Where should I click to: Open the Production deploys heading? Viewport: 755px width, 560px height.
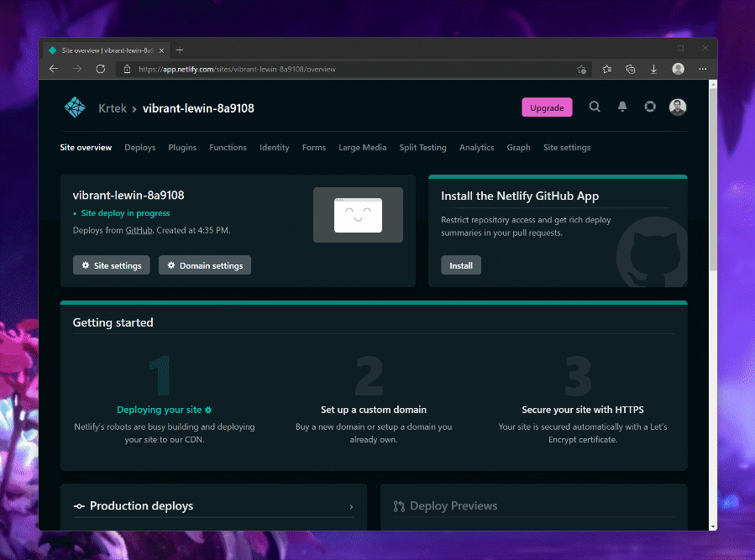pyautogui.click(x=141, y=505)
